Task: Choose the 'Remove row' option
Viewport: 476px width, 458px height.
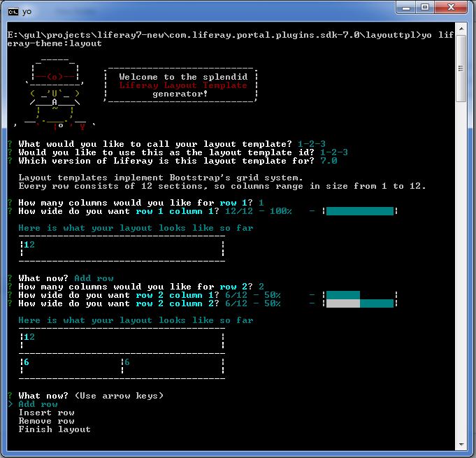Action: click(x=46, y=421)
